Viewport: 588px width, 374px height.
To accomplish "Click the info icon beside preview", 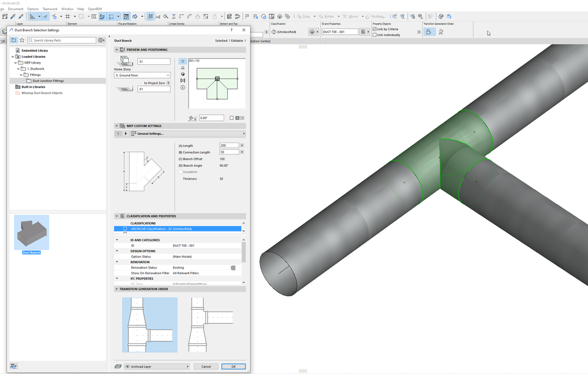I will (182, 87).
